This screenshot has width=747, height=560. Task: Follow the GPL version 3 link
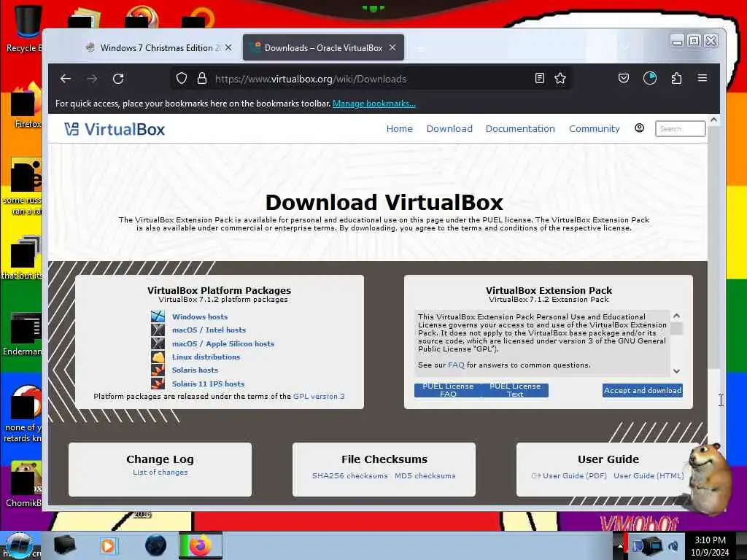click(319, 396)
